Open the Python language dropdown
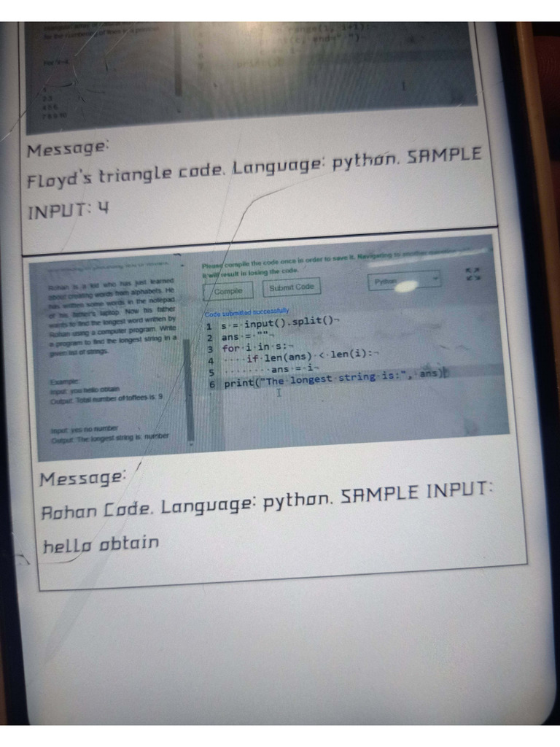Image resolution: width=560 pixels, height=747 pixels. (x=404, y=281)
